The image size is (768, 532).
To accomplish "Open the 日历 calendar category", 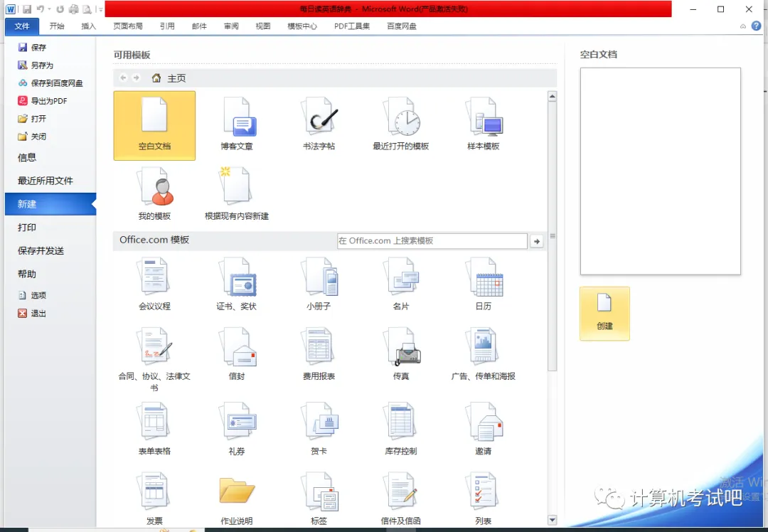I will (483, 284).
